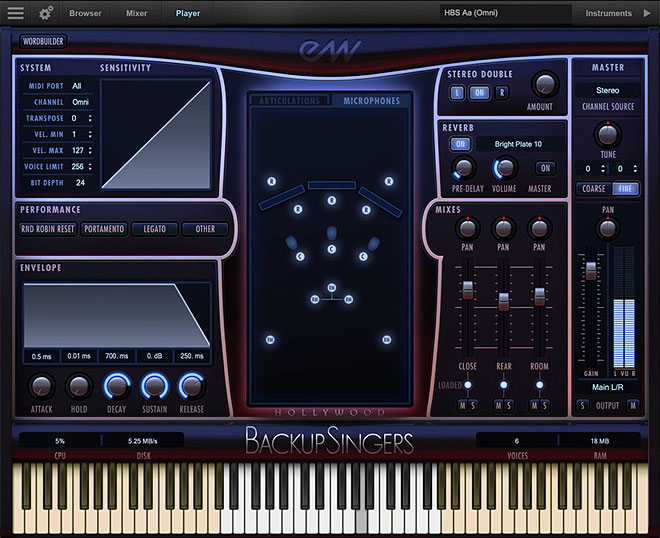Screen dimensions: 660x538
Task: Mute the Close mic mix
Action: [462, 405]
